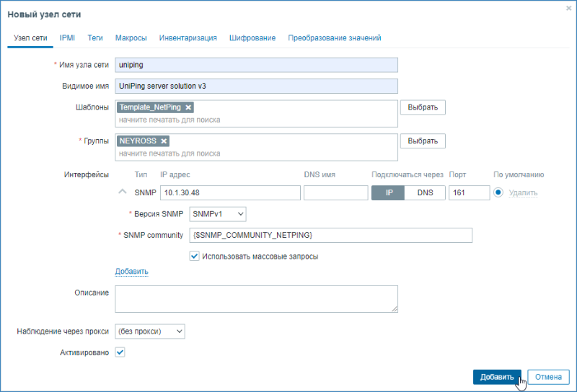577x392 pixels.
Task: Edit the SNMP IP address field
Action: (x=230, y=192)
